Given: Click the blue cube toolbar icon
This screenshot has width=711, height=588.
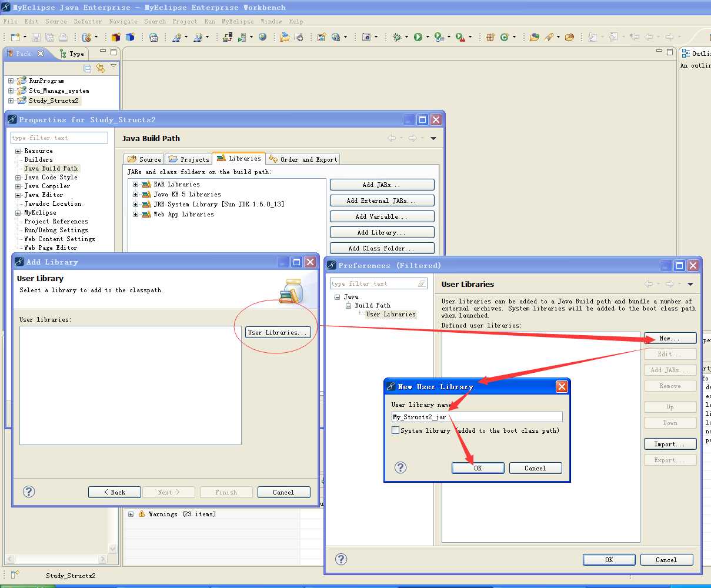Looking at the screenshot, I should (130, 37).
